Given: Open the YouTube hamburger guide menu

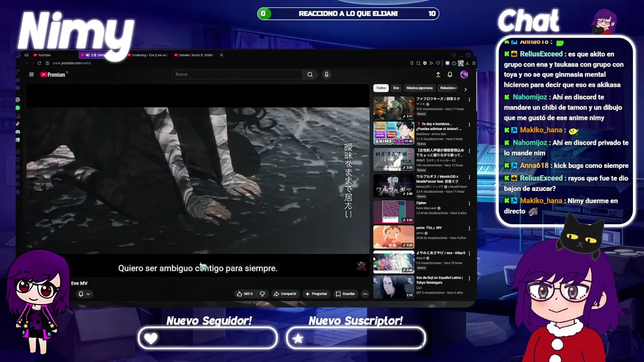Looking at the screenshot, I should pos(31,74).
